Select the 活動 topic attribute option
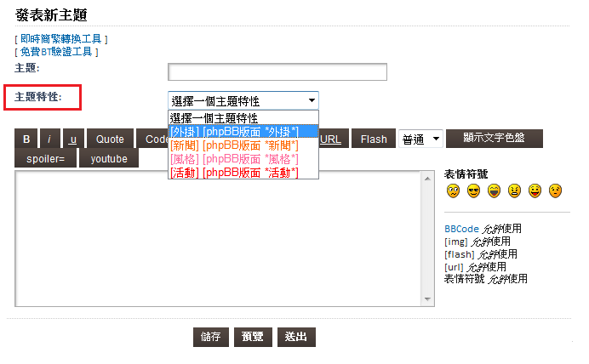Screen dimensions: 589x364 [243, 173]
